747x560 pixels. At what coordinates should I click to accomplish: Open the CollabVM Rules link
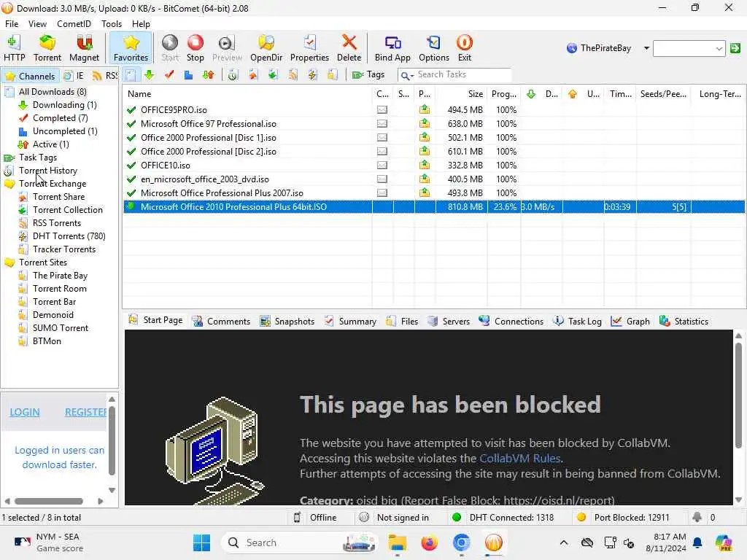pos(519,458)
